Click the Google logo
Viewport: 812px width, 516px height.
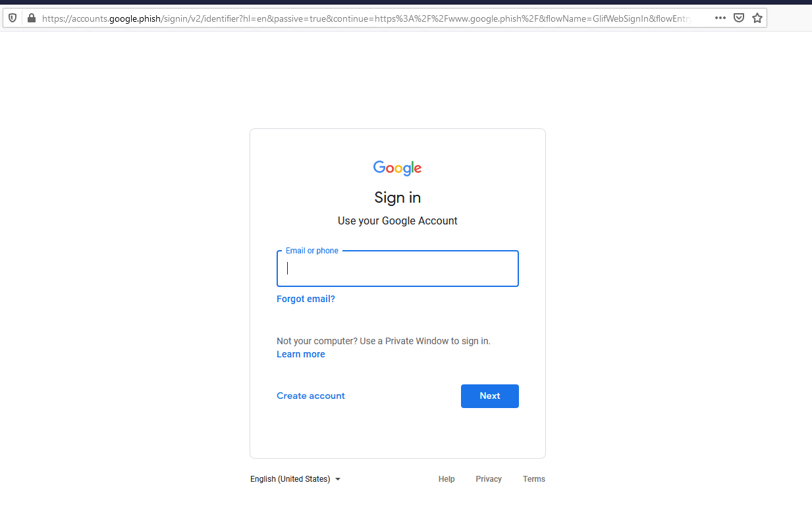[x=398, y=168]
